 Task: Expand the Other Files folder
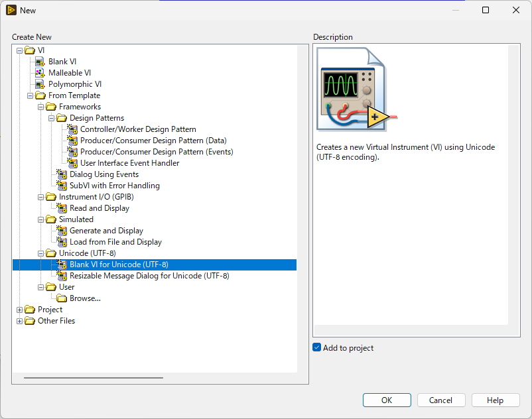tap(20, 321)
